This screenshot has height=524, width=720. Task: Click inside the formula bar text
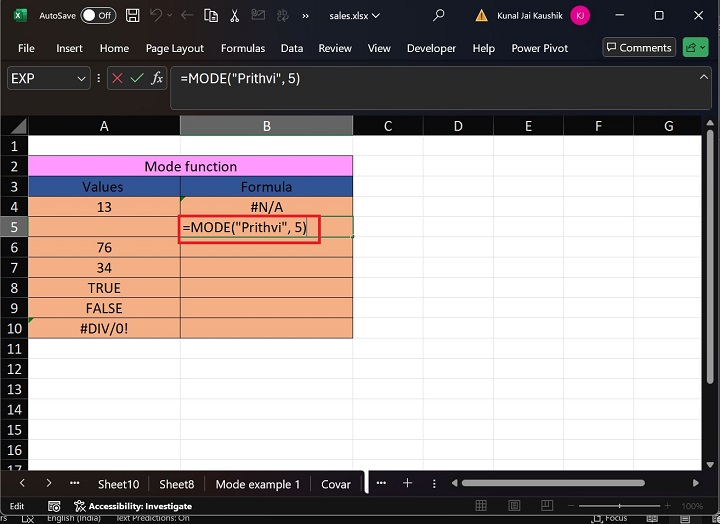240,79
